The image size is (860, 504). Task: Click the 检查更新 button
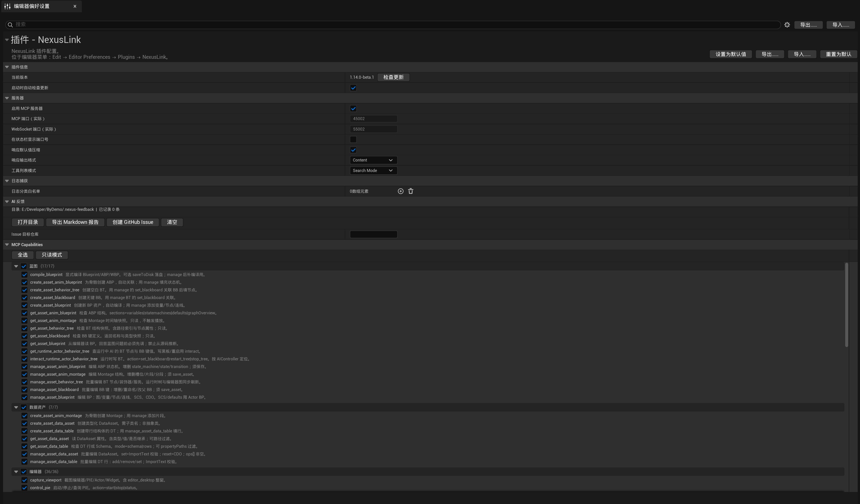click(393, 78)
